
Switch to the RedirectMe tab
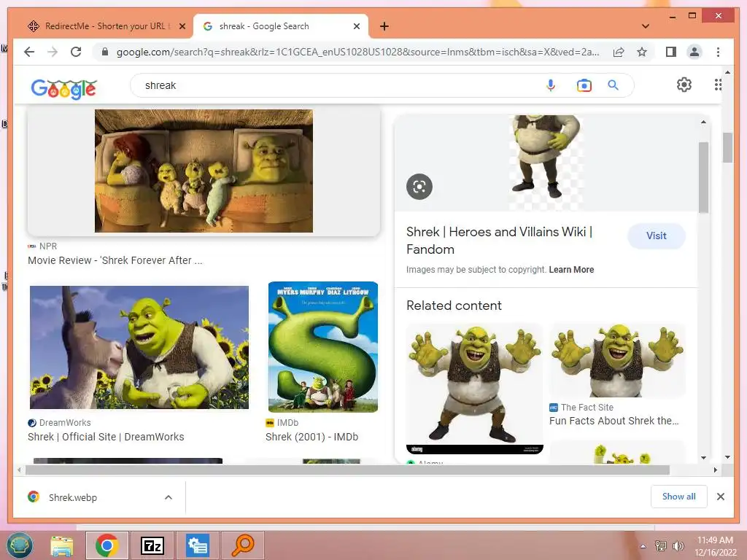[x=105, y=26]
